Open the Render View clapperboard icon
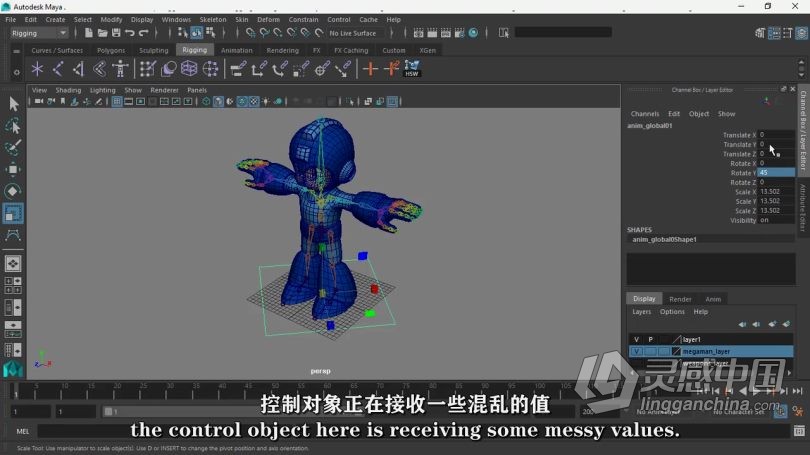810x455 pixels. (x=418, y=33)
